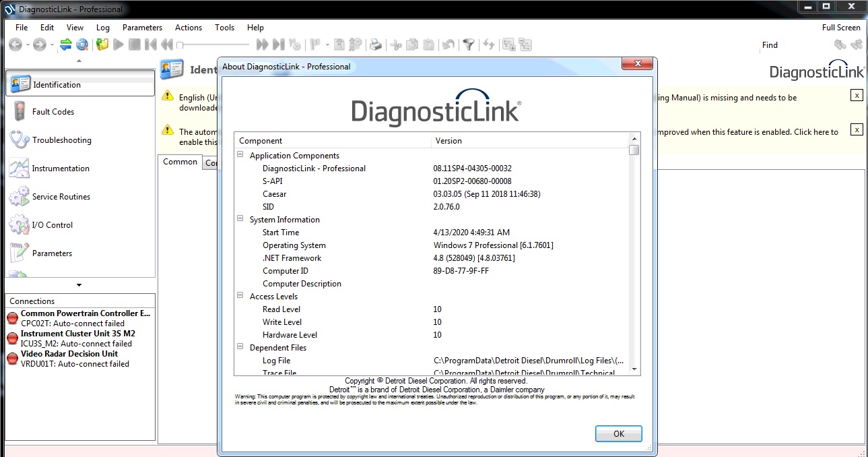Select Troubleshooting in the sidebar

80,140
